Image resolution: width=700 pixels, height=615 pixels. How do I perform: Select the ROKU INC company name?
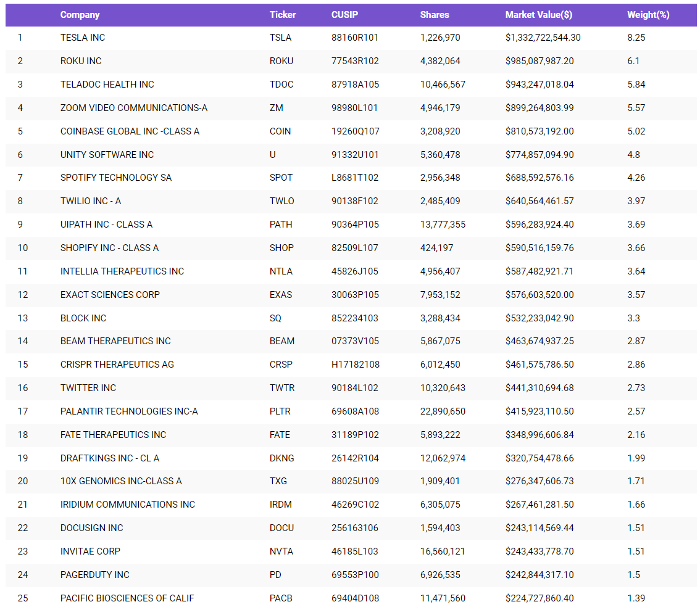tap(81, 60)
